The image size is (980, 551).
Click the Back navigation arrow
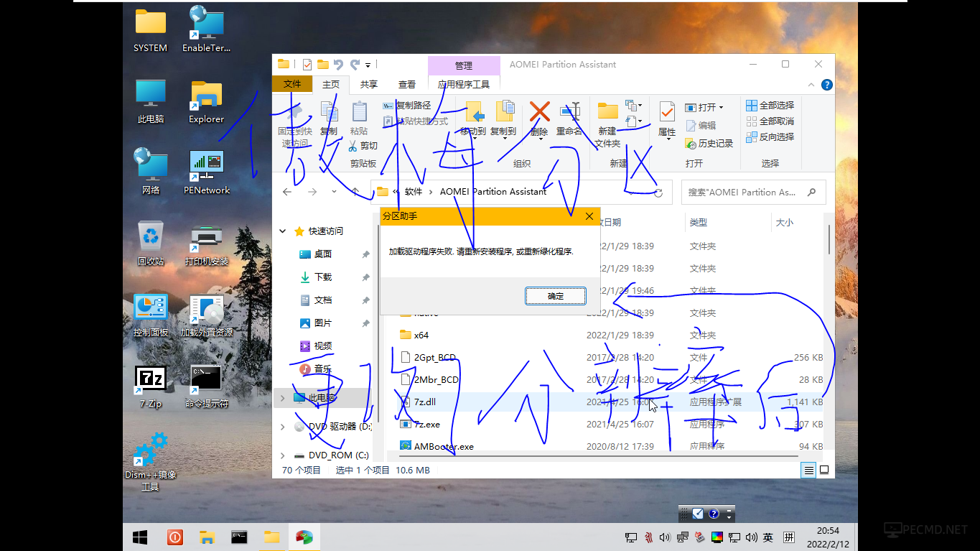(287, 192)
